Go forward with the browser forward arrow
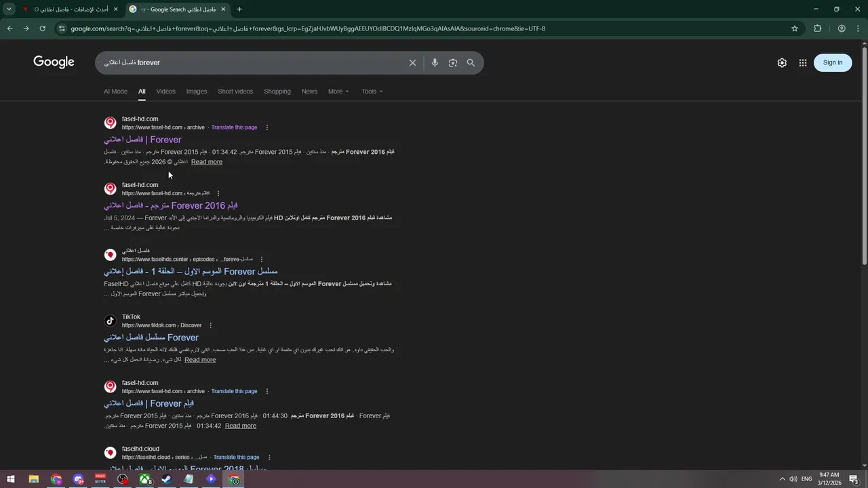The height and width of the screenshot is (488, 868). click(x=26, y=28)
